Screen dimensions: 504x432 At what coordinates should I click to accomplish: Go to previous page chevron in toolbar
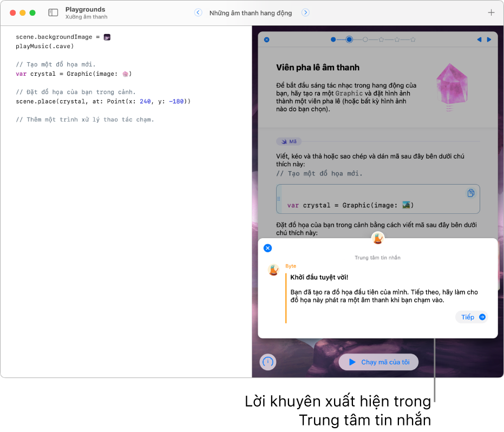coord(198,12)
